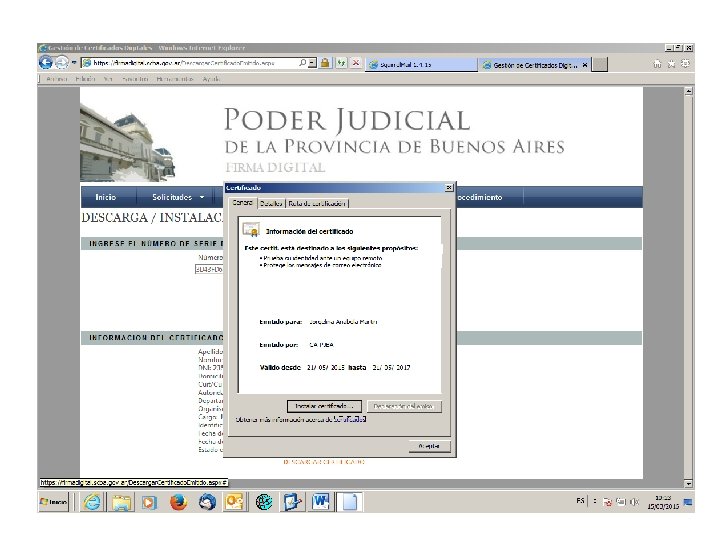Click the system clock and date
Viewport: 720px width, 540px height.
(x=663, y=502)
